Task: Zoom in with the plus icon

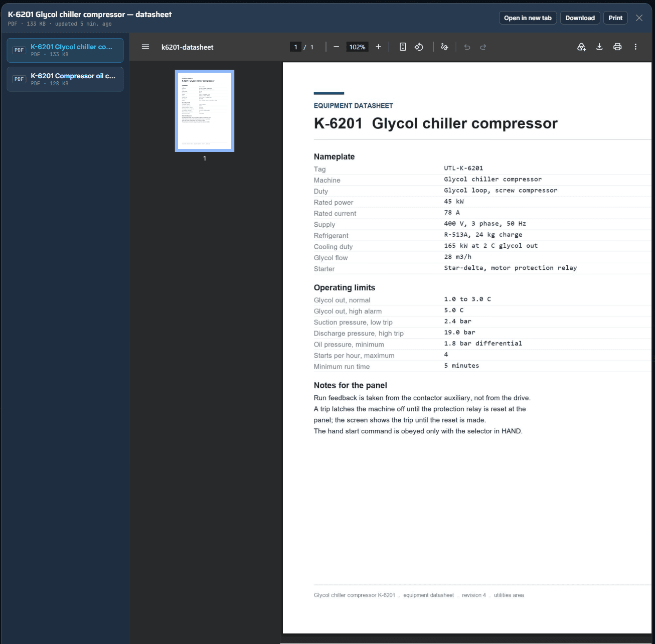Action: pos(379,47)
